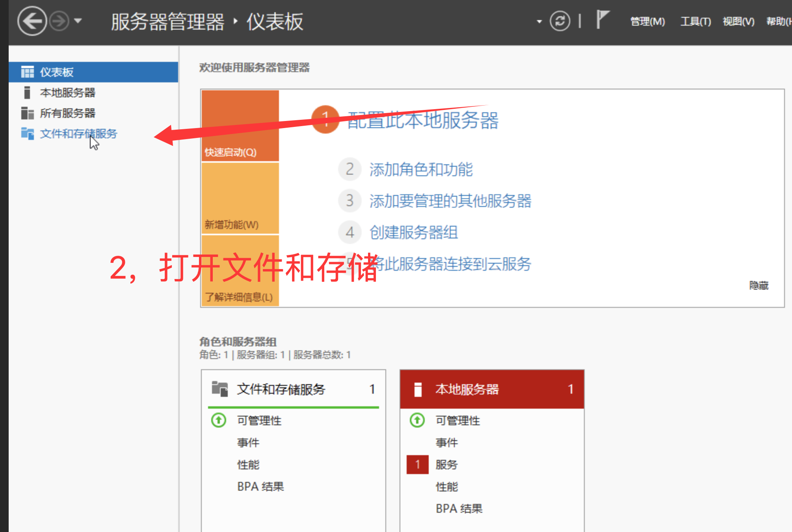Click the refresh dashboard icon
This screenshot has width=792, height=532.
coord(560,21)
